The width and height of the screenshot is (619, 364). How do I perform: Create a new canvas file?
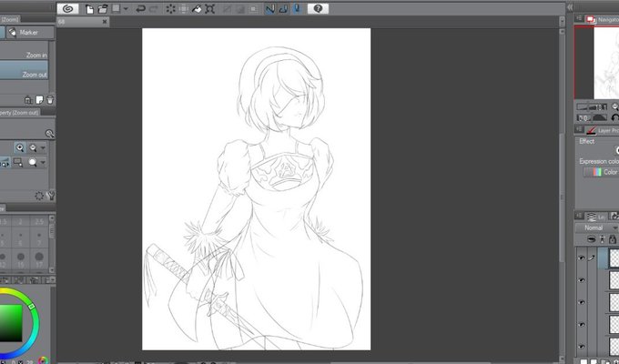click(89, 9)
